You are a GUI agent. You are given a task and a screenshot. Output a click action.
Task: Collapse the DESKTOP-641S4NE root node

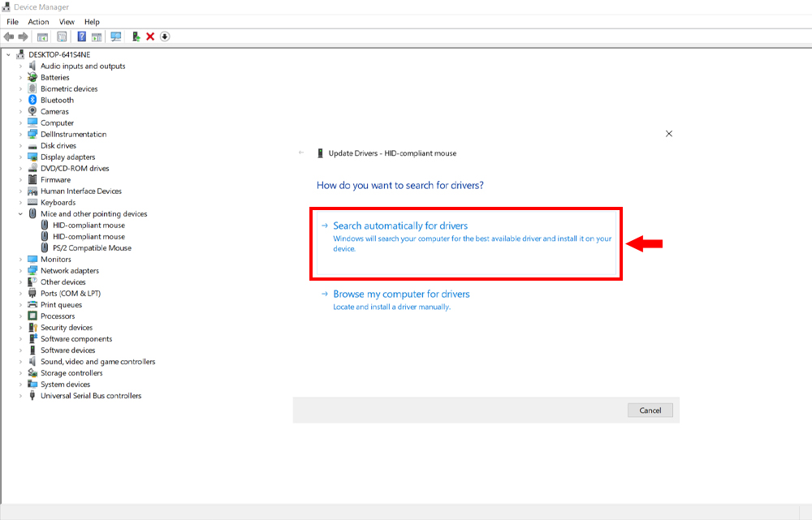click(9, 55)
